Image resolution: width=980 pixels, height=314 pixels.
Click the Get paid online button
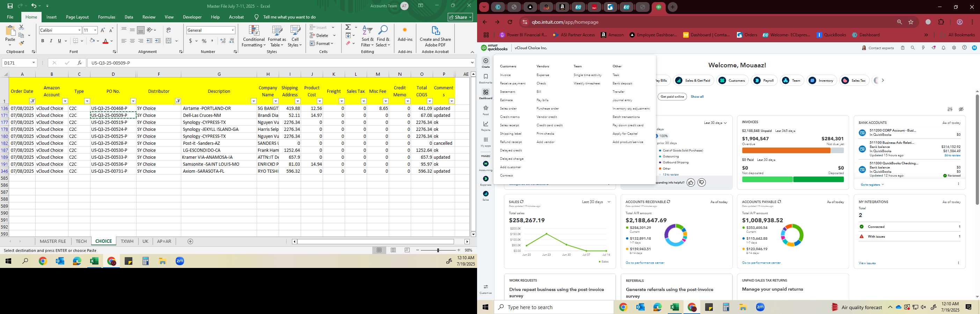(x=672, y=97)
